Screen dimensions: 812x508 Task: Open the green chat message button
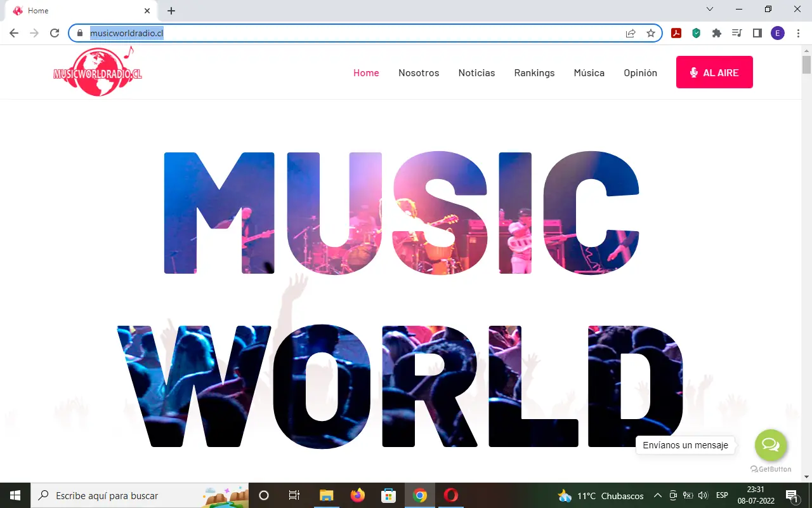pos(770,445)
